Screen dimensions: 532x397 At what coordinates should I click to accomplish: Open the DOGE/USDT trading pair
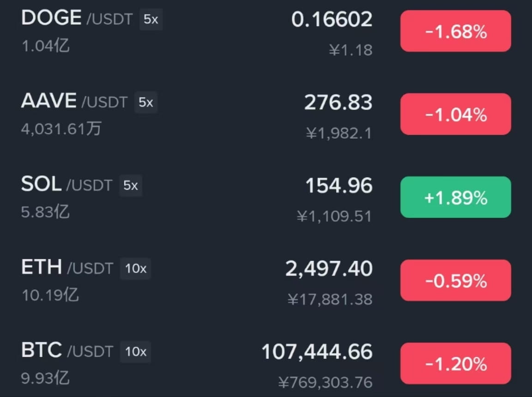266,31
